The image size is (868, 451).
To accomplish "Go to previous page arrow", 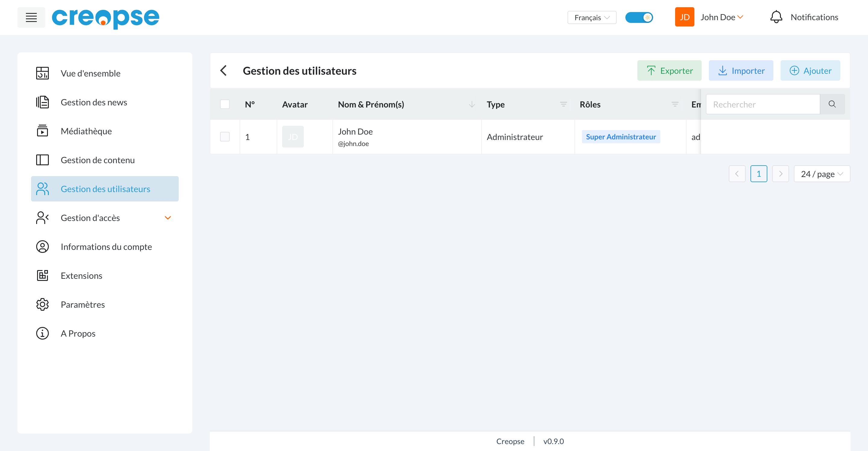I will click(737, 174).
